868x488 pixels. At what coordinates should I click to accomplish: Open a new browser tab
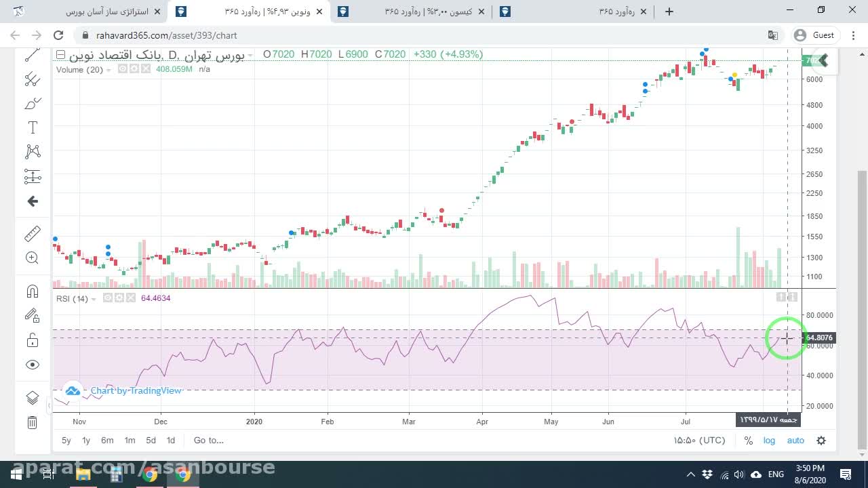coord(669,12)
